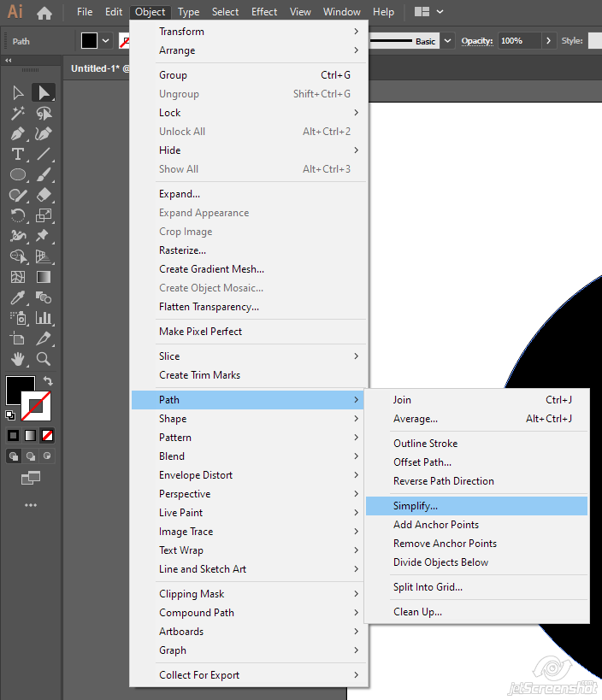This screenshot has height=700, width=602.
Task: Select the Eyedropper tool
Action: point(18,297)
